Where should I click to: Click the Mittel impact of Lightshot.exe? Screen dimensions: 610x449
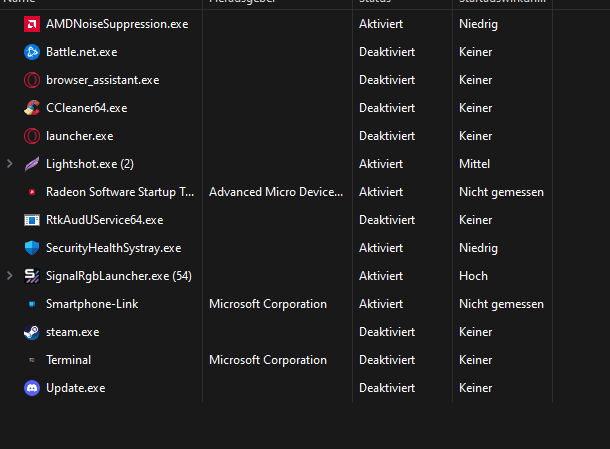474,164
